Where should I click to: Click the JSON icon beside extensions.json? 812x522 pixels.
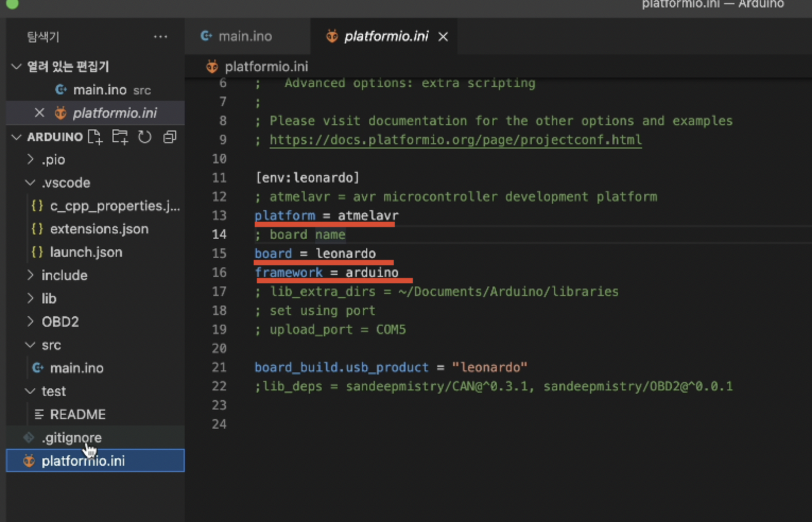[x=37, y=229]
